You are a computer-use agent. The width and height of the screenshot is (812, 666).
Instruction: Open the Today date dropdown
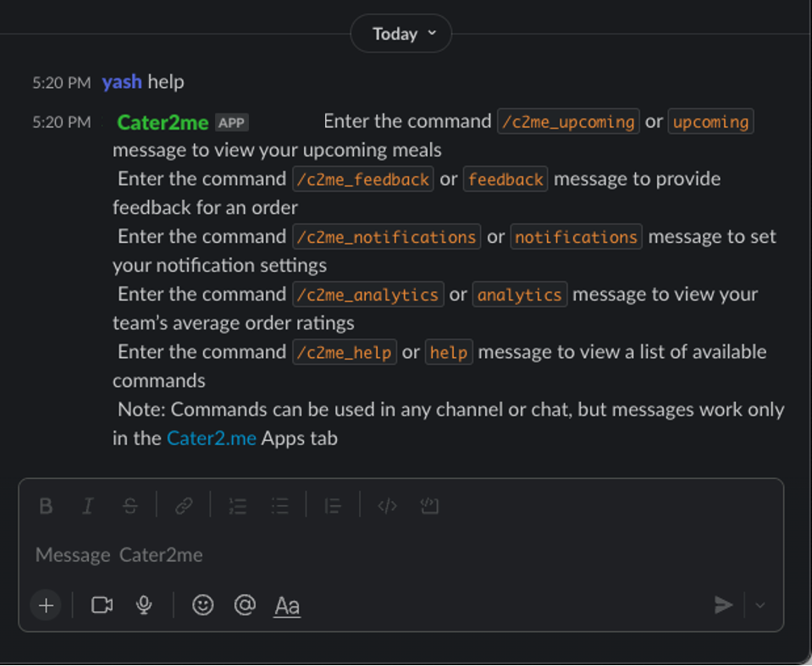(401, 34)
